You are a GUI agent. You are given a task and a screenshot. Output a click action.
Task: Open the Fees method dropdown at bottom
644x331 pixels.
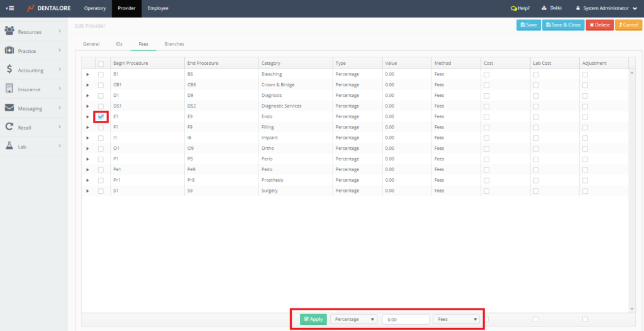coord(456,319)
